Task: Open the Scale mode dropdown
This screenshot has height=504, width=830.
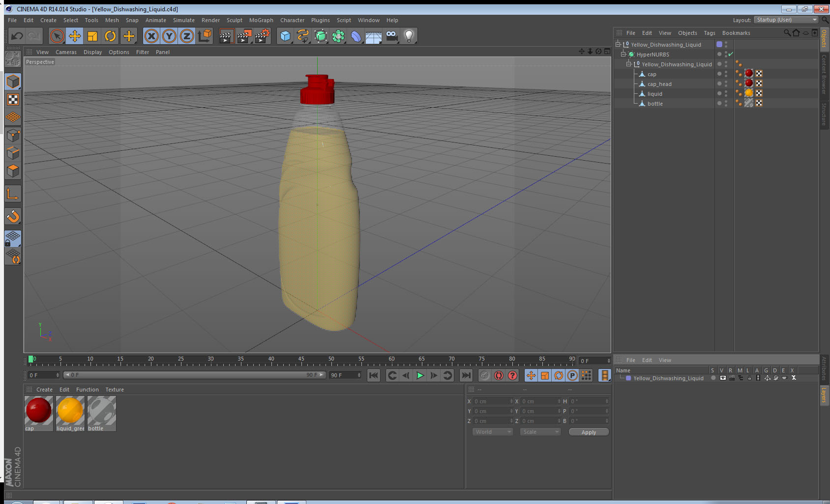Action: [540, 432]
